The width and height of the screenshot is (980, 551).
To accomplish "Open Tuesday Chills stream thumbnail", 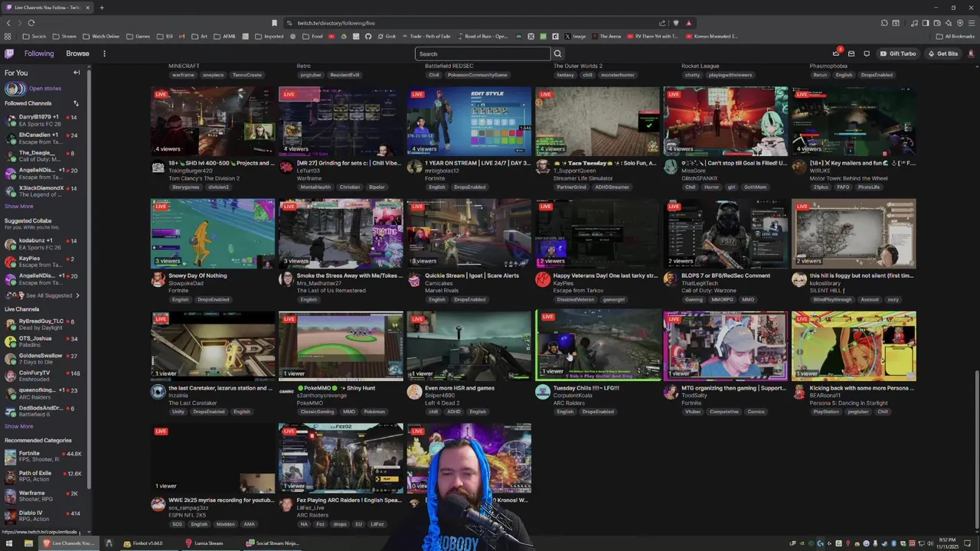I will [x=598, y=345].
